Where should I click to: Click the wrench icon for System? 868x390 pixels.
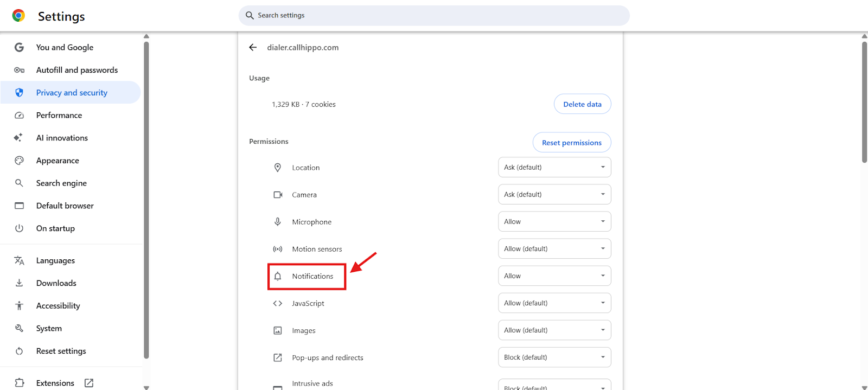pos(19,328)
